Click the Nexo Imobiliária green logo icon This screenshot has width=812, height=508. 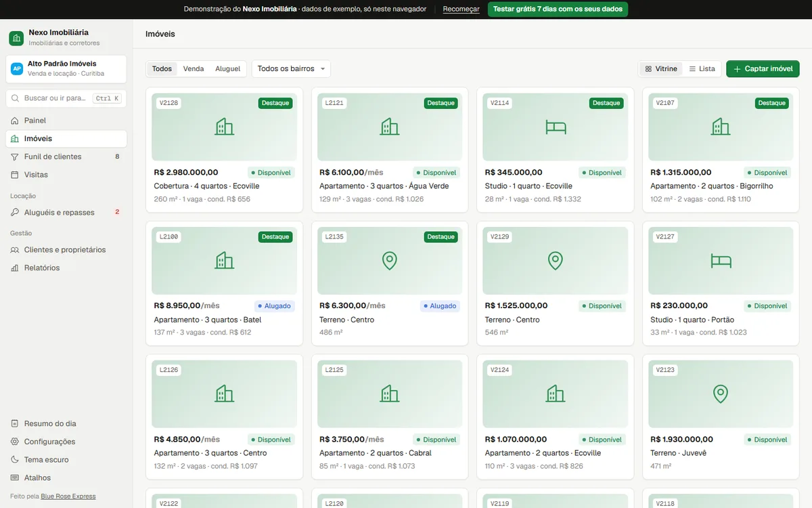16,38
